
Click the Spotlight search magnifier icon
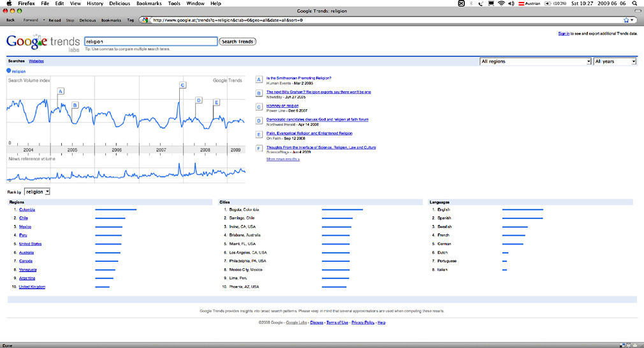pyautogui.click(x=634, y=3)
